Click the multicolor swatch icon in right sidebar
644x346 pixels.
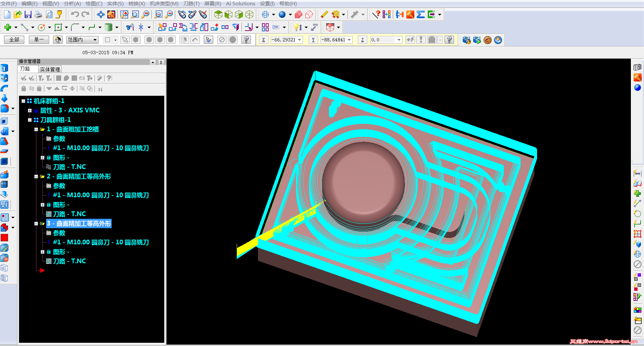tap(637, 310)
